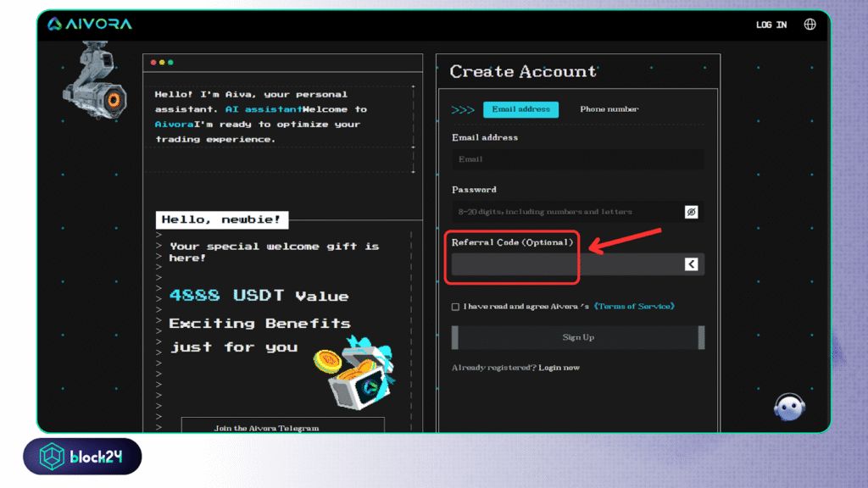Click the Aivora logo in header
Screen dimensions: 868x488
pos(90,24)
